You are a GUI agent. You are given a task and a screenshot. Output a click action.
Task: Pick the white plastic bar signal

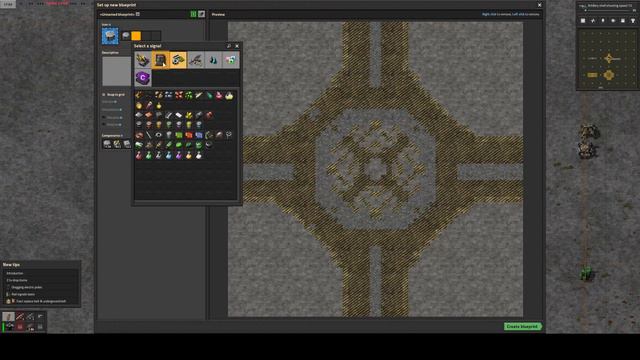[x=179, y=115]
